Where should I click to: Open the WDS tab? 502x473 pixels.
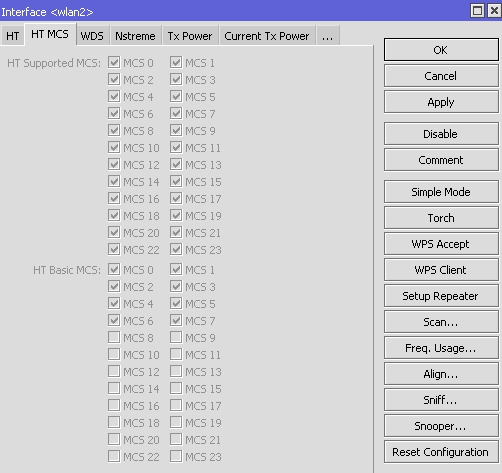(92, 36)
